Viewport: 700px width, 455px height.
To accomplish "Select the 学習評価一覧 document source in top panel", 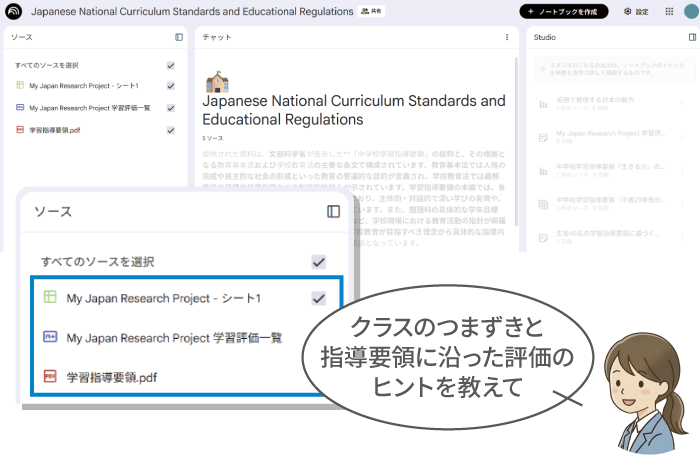I will pyautogui.click(x=90, y=108).
